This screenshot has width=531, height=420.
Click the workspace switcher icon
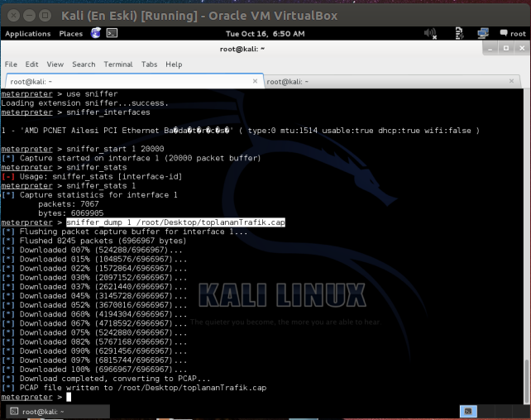pyautogui.click(x=468, y=411)
